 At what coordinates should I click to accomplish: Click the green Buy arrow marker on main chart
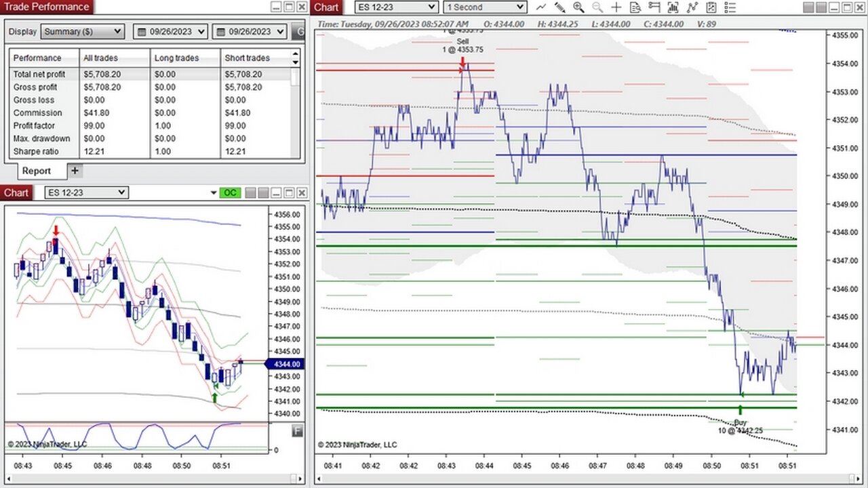point(740,409)
